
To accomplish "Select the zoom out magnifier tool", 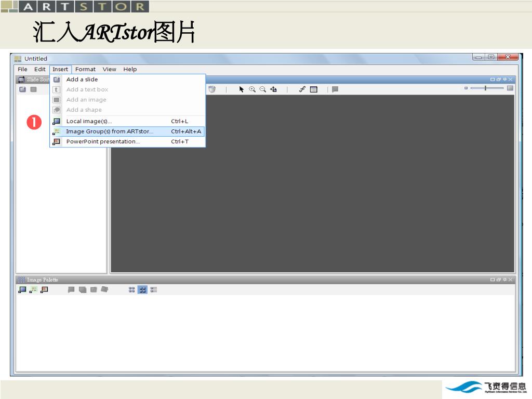I will coord(262,89).
